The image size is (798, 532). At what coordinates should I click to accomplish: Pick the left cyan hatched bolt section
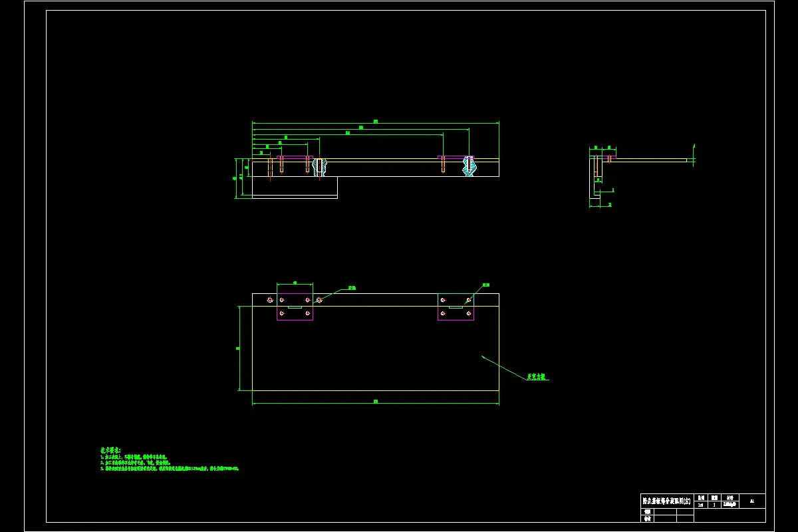pyautogui.click(x=319, y=166)
